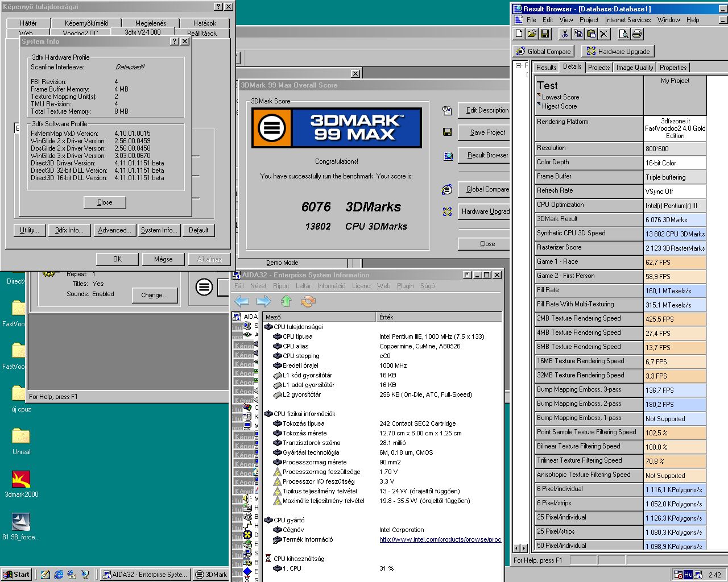Click Mező column header in AIDA32
Screen dimensions: 728x582
(320, 317)
